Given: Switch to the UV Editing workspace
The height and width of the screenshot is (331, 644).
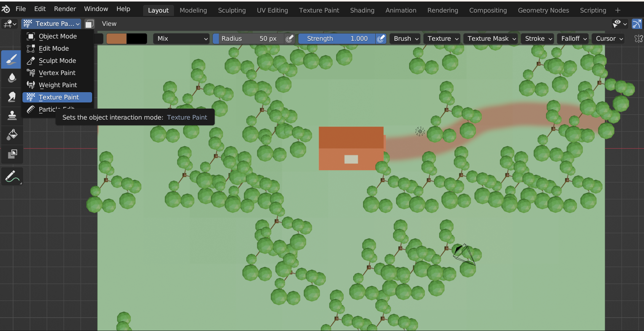Looking at the screenshot, I should (x=273, y=10).
